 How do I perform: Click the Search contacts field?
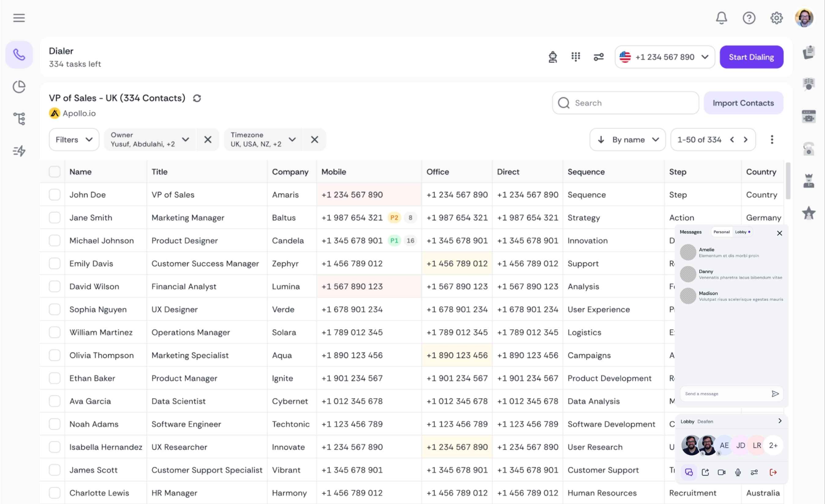625,103
